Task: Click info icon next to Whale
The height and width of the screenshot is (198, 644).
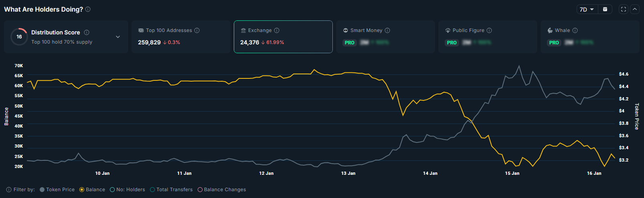Action: coord(575,30)
